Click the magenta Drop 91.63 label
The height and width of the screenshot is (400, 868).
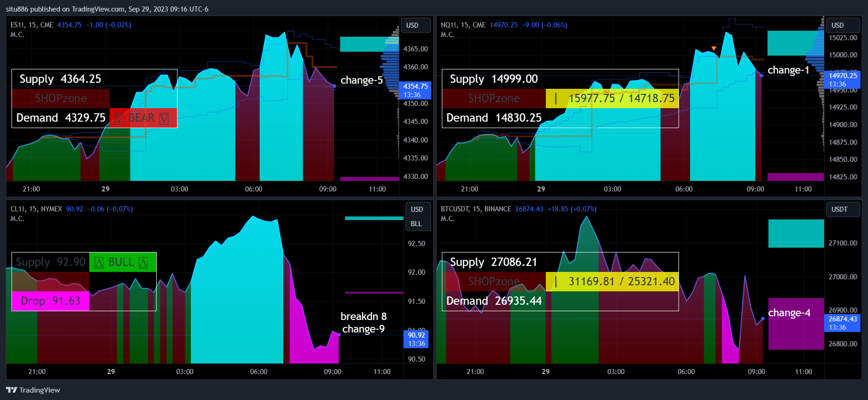50,301
